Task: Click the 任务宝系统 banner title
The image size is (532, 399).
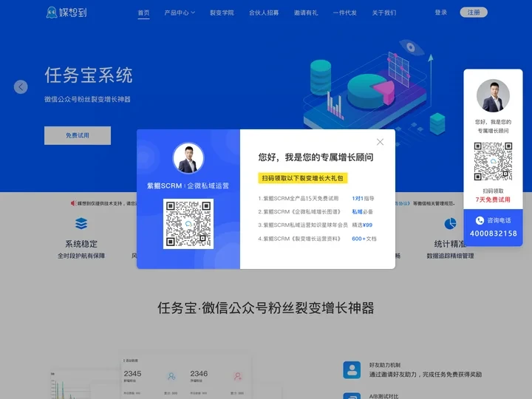Action: point(89,75)
